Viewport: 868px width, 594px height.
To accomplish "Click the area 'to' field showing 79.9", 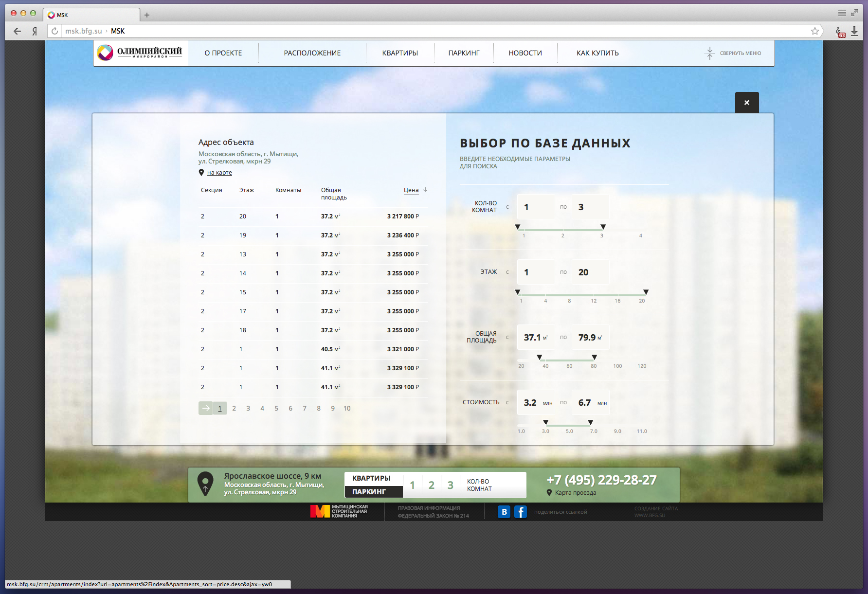I will click(590, 337).
